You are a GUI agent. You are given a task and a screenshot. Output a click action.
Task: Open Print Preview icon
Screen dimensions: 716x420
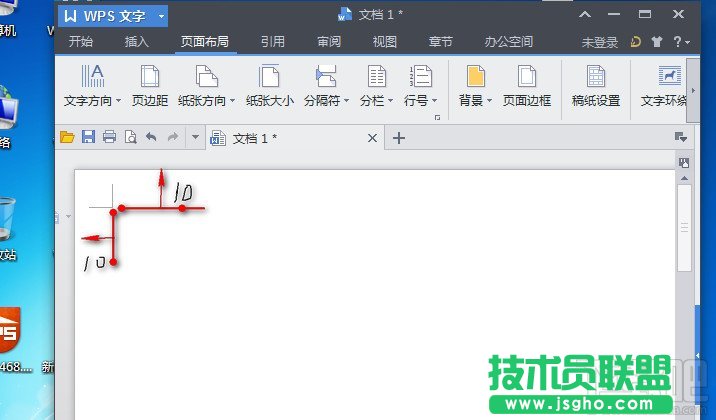click(131, 137)
